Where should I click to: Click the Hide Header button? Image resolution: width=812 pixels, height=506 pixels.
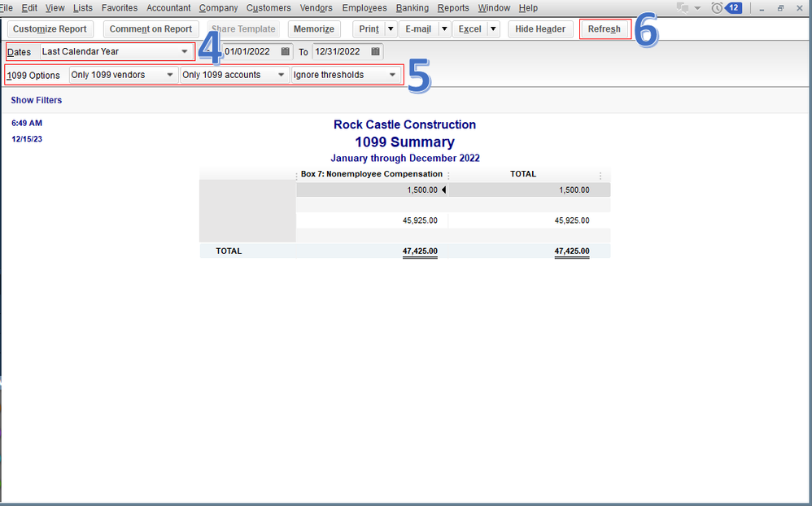pos(540,29)
